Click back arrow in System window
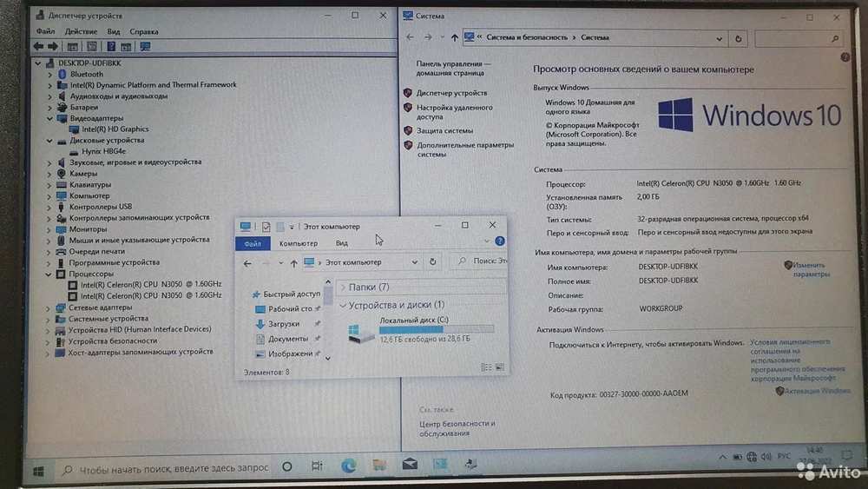This screenshot has height=489, width=868. point(410,37)
